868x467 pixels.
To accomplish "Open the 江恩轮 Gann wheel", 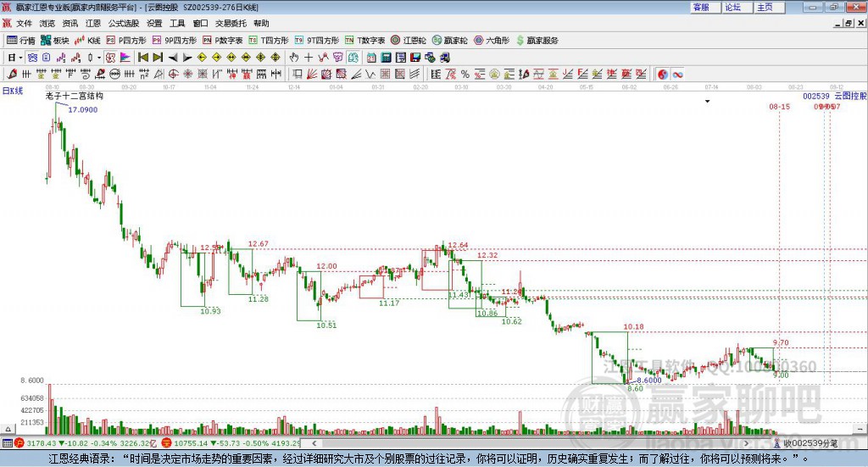I will tap(409, 41).
